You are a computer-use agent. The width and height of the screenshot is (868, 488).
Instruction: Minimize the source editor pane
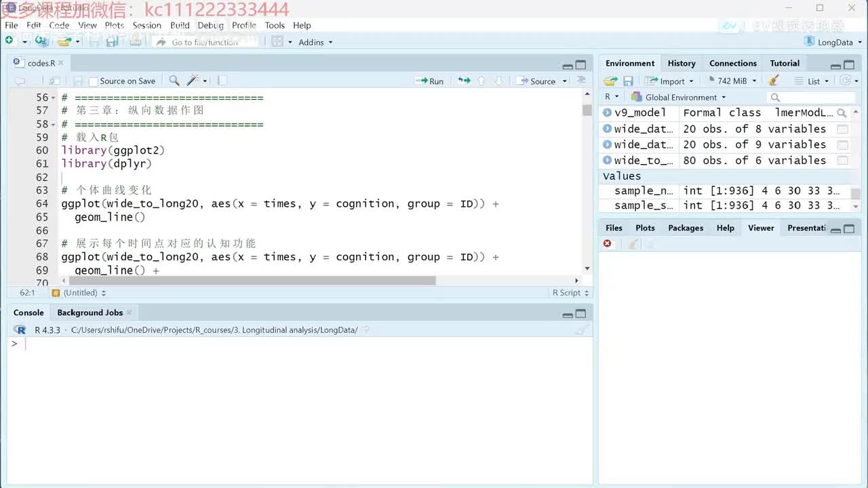tap(568, 66)
